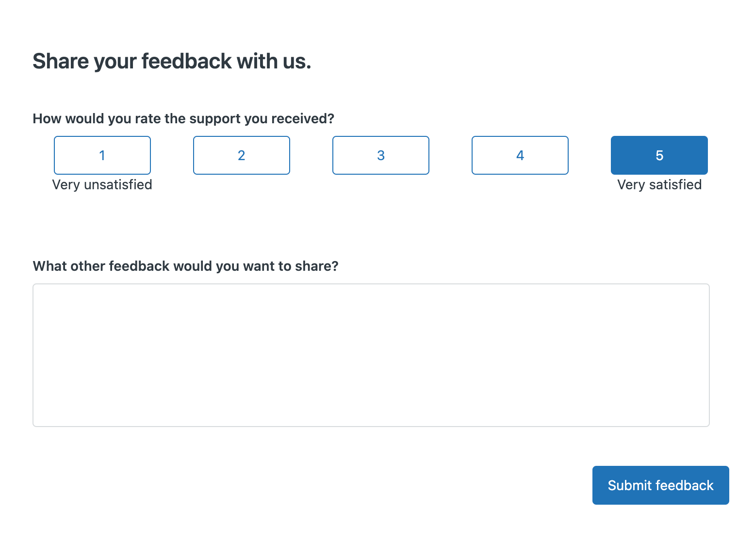Pick rating 3 for support received
The image size is (754, 560).
pos(381,155)
